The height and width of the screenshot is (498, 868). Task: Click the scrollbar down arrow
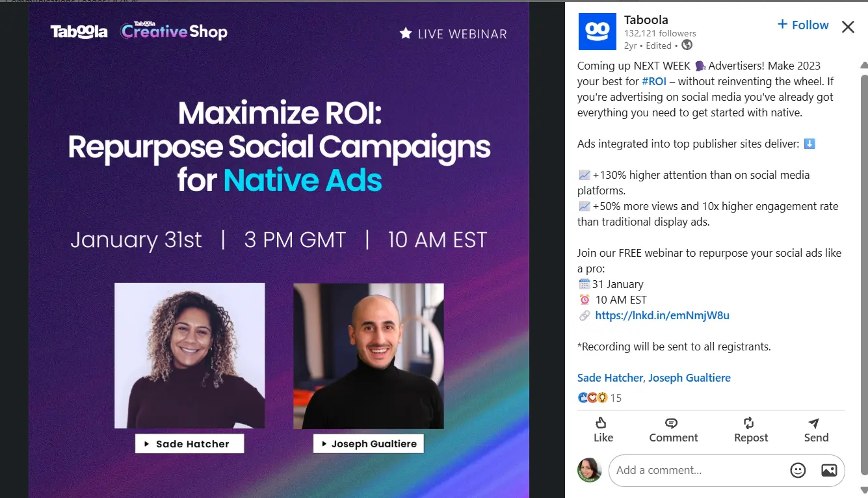point(863,490)
